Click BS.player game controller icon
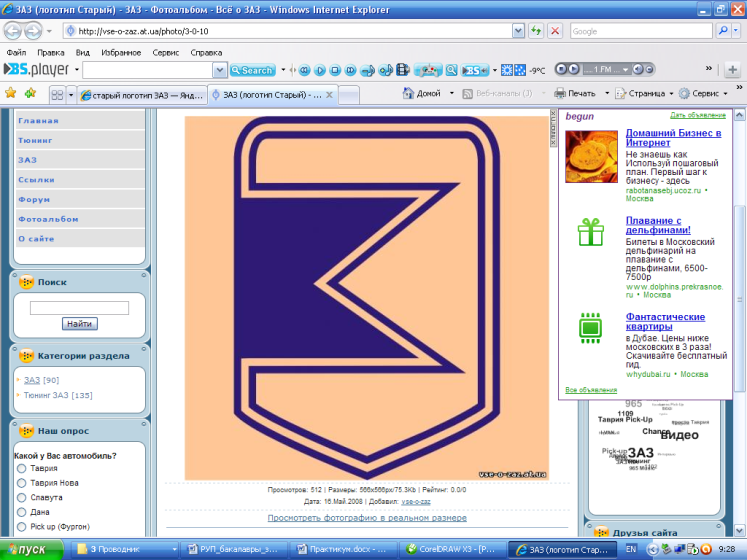747x560 pixels. (x=428, y=71)
